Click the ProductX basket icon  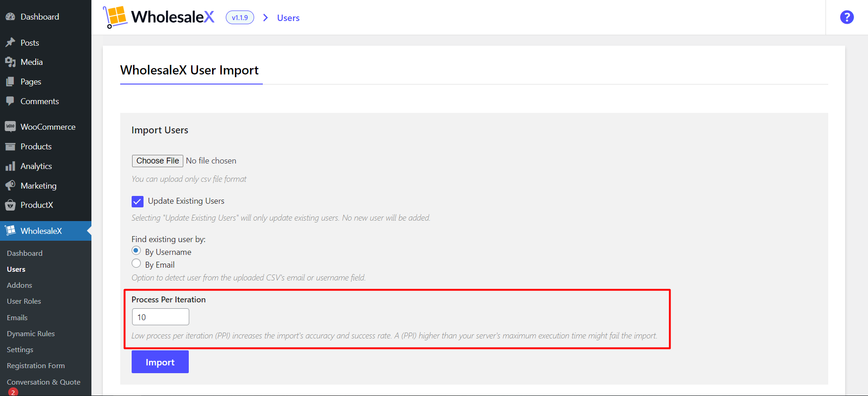pyautogui.click(x=10, y=205)
